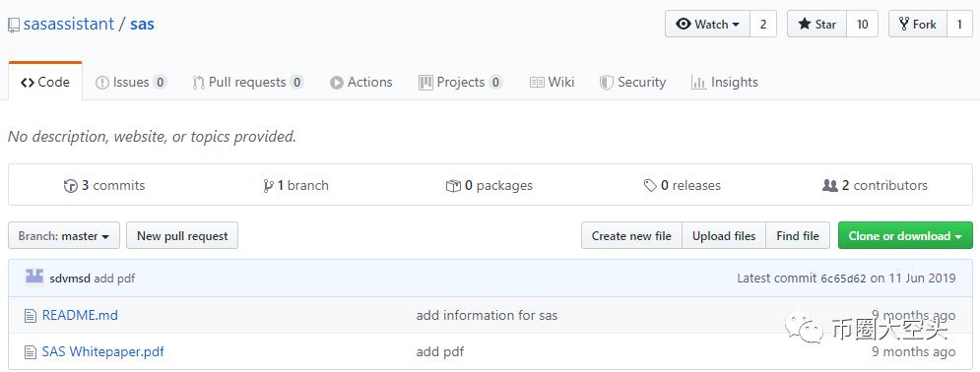Image resolution: width=980 pixels, height=372 pixels.
Task: Click the git branch icon
Action: coord(268,186)
